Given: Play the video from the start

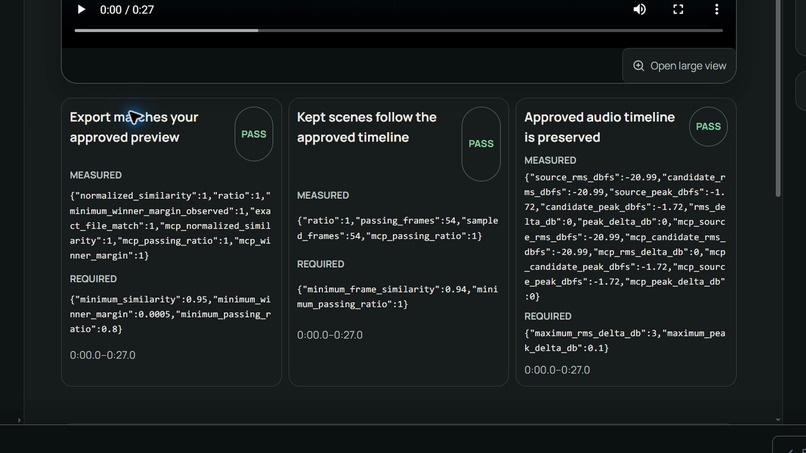Looking at the screenshot, I should pos(81,9).
